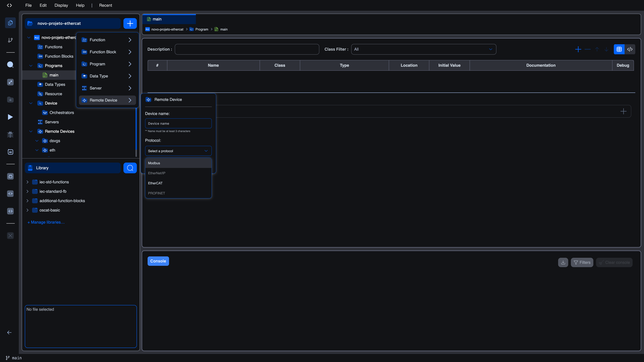Screen dimensions: 644x362
Task: Choose Modbus protocol option
Action: [x=178, y=163]
